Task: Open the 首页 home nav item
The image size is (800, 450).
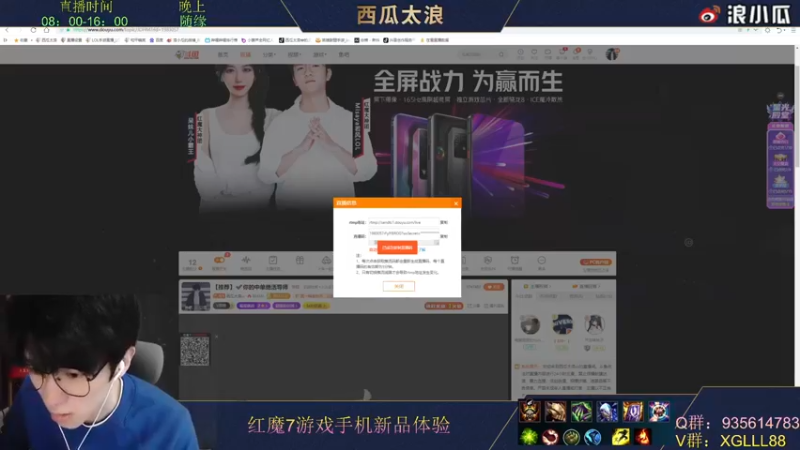Action: pos(223,55)
